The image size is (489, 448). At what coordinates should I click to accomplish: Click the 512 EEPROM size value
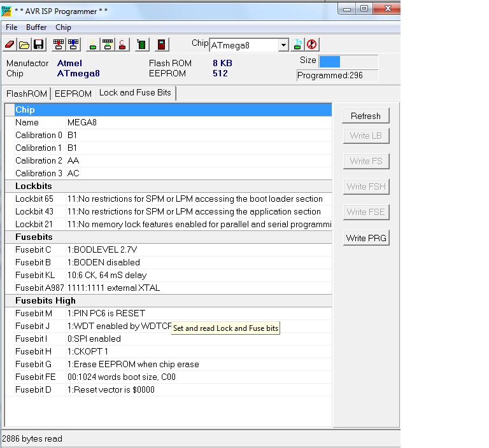pos(220,74)
